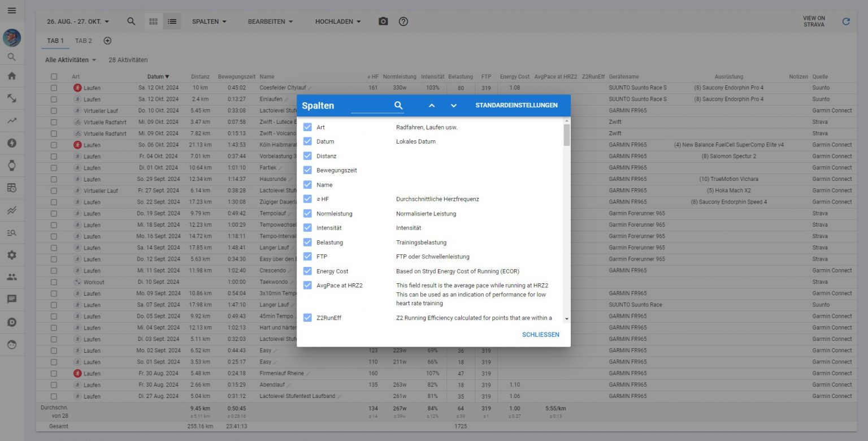The width and height of the screenshot is (868, 441).
Task: Open the Bearbeiten menu
Action: 270,21
